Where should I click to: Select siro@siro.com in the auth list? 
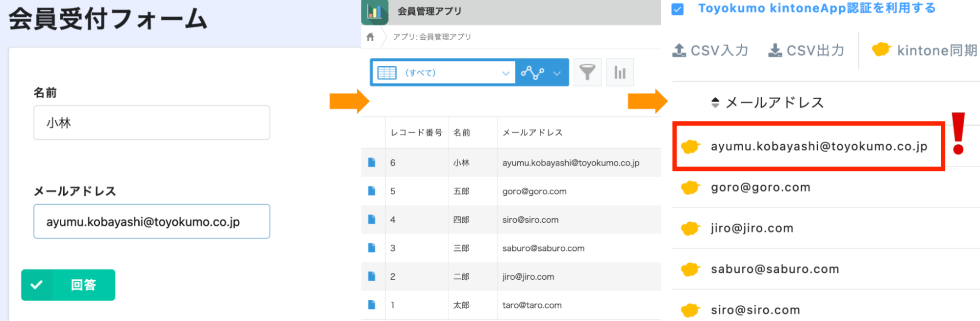coord(755,310)
